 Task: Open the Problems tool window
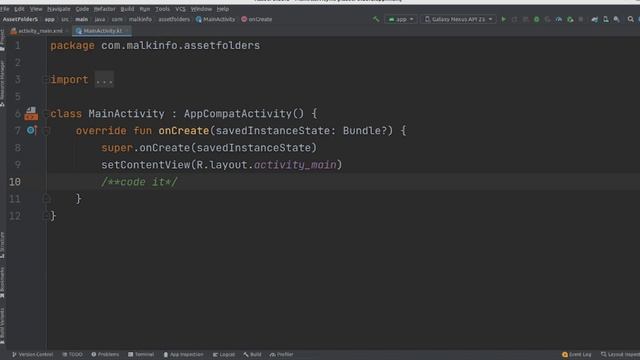[105, 354]
